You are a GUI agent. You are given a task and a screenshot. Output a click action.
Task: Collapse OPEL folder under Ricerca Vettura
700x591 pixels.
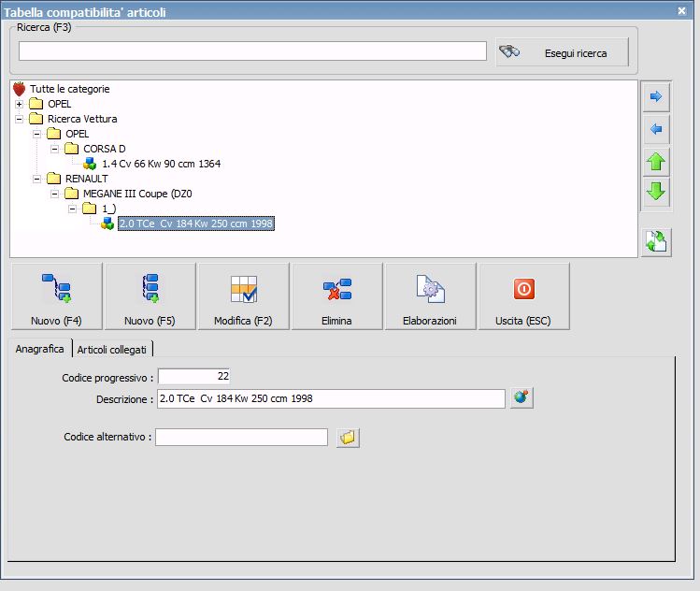pos(37,134)
